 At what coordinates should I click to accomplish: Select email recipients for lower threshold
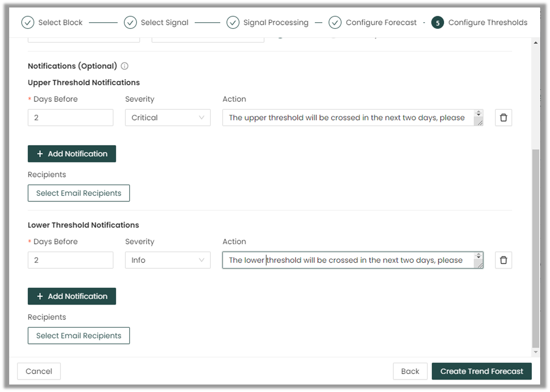click(79, 336)
